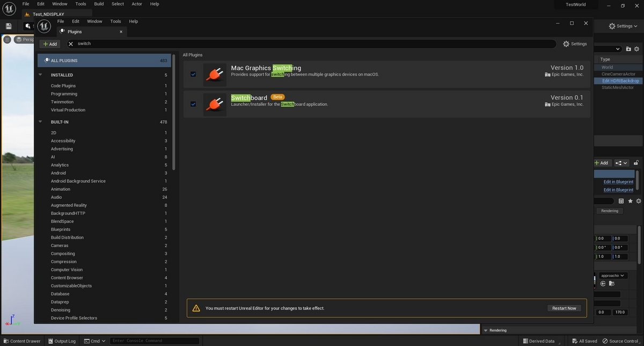Open the Select menu in main editor
The height and width of the screenshot is (346, 644).
[x=118, y=4]
